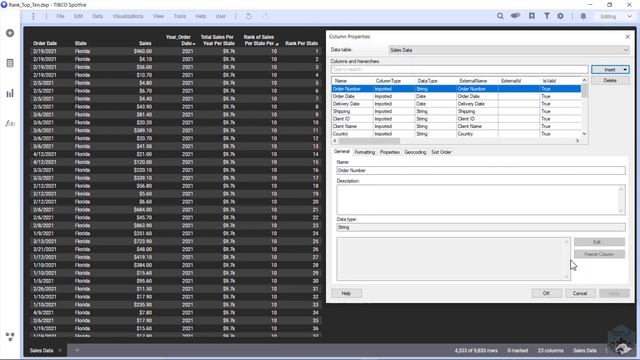Click the Rank Per State column header
The height and width of the screenshot is (360, 640).
[302, 43]
